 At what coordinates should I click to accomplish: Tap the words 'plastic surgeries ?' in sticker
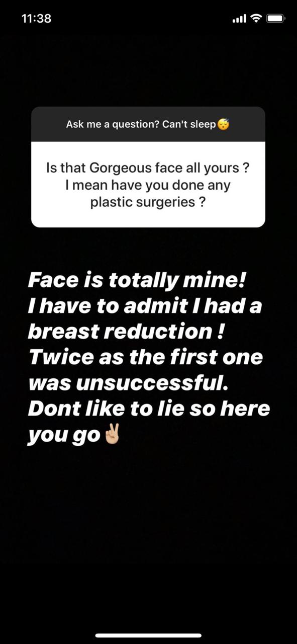148,202
